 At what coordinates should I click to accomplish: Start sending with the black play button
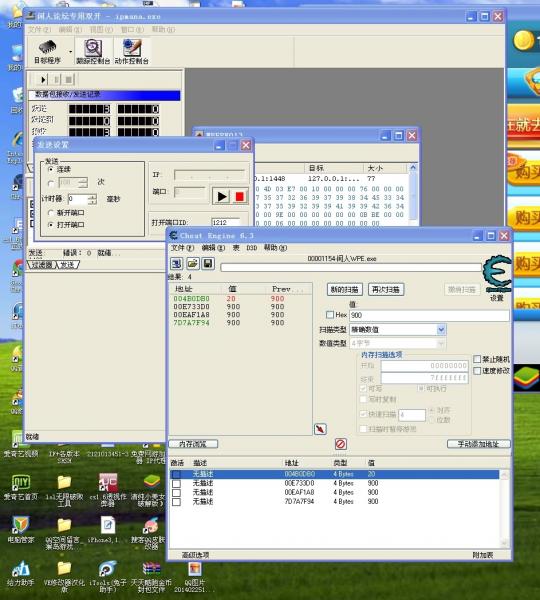(221, 197)
